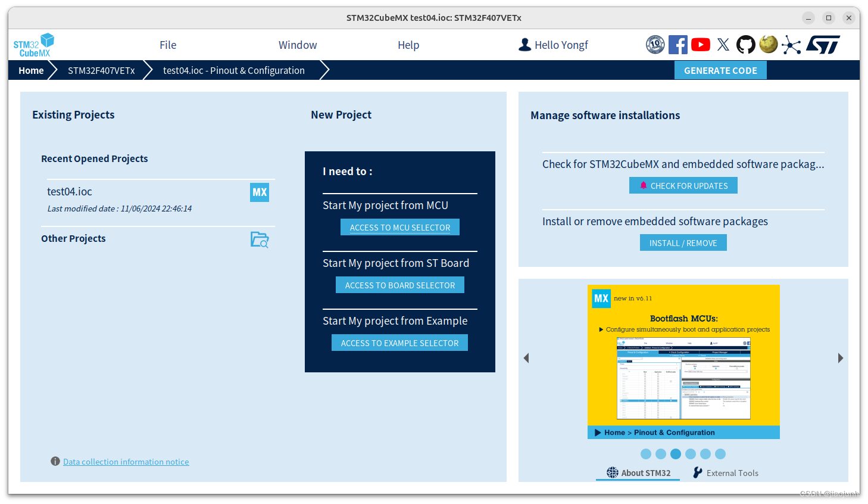Select test04.ioc Pinout & Configuration breadcrumb

tap(234, 70)
